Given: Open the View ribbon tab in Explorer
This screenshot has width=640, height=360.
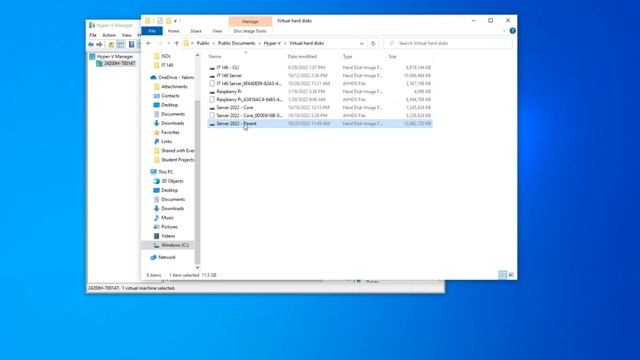Looking at the screenshot, I should pyautogui.click(x=217, y=31).
